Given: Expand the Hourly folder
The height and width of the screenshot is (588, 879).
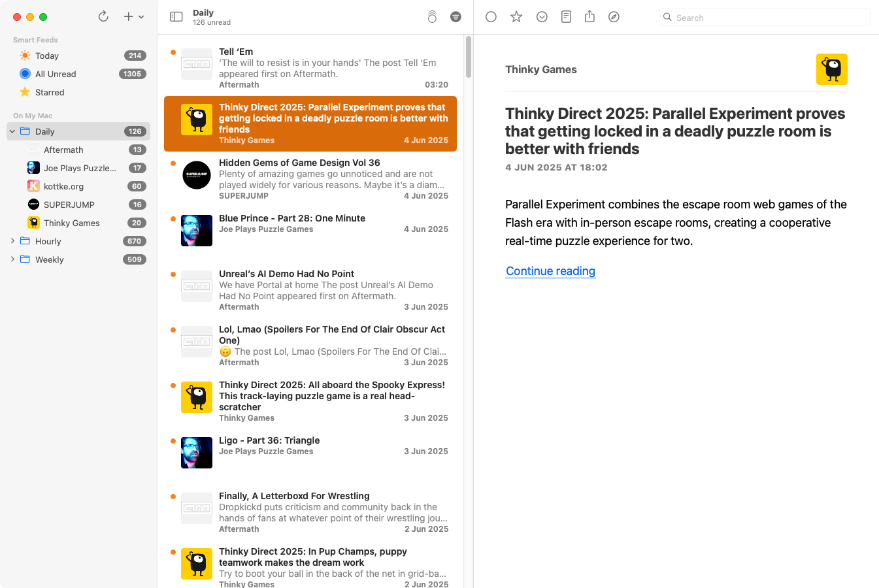Looking at the screenshot, I should 12,241.
